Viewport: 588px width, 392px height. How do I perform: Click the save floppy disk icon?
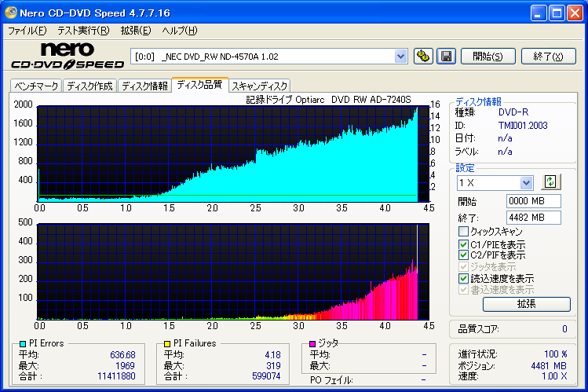coord(446,57)
